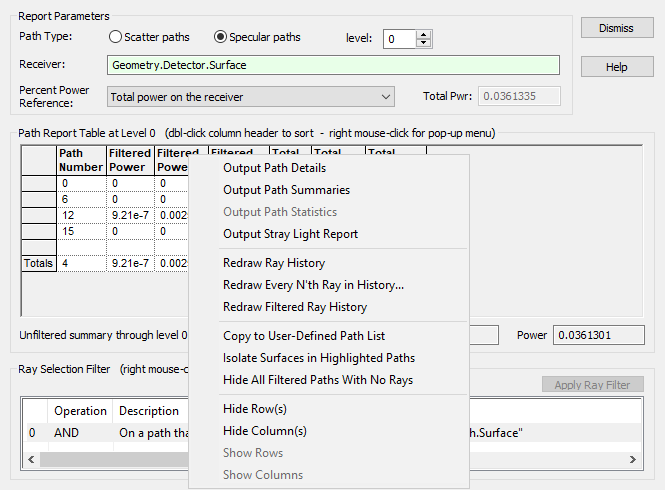Choose Redraw Filtered Ray History
Image resolution: width=665 pixels, height=490 pixels.
(295, 307)
